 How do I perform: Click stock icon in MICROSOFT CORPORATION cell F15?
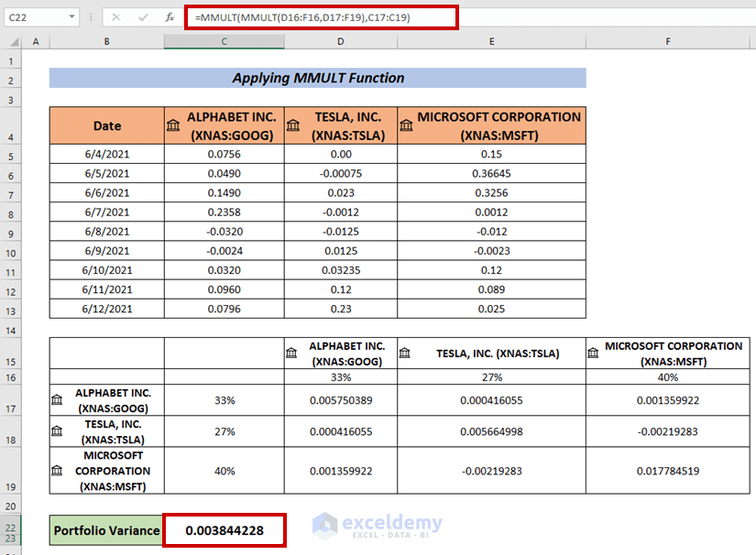[593, 354]
